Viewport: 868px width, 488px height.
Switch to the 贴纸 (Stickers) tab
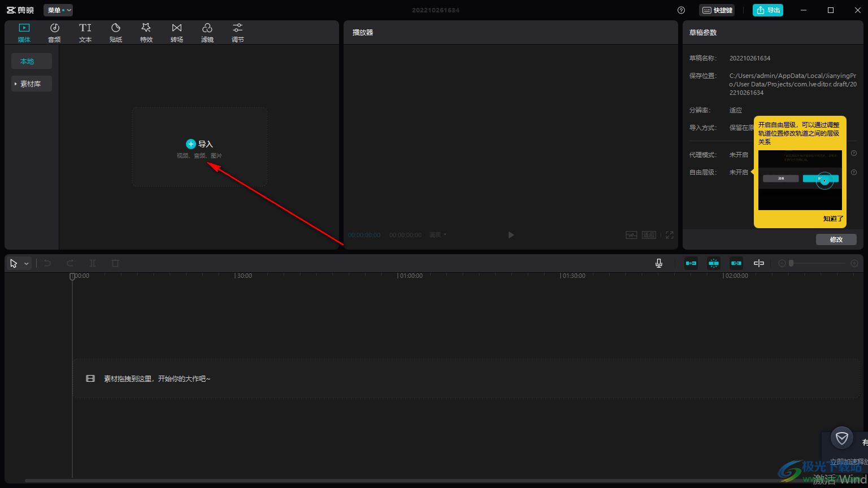115,33
